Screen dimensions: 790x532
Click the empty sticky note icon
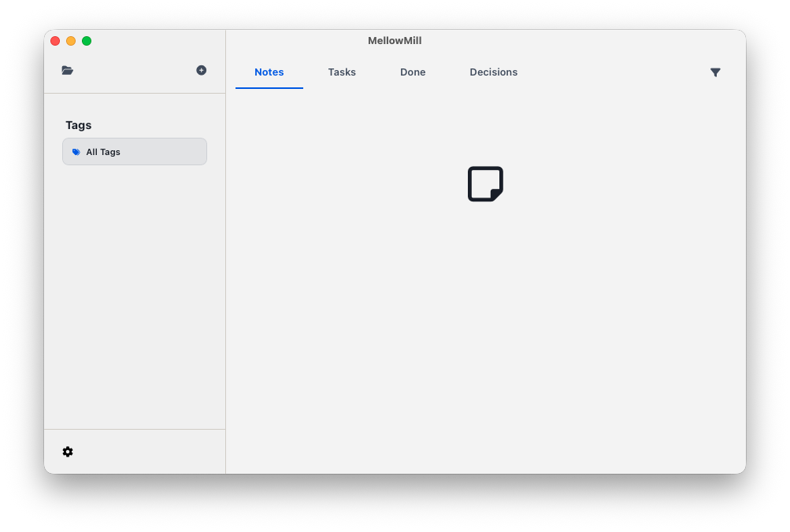[x=485, y=183]
